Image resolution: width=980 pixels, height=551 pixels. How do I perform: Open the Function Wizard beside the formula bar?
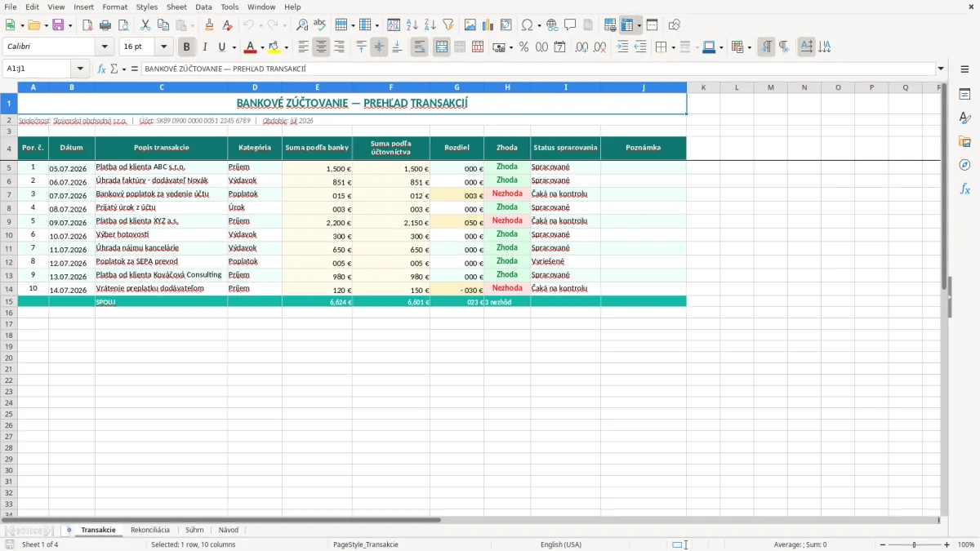102,69
